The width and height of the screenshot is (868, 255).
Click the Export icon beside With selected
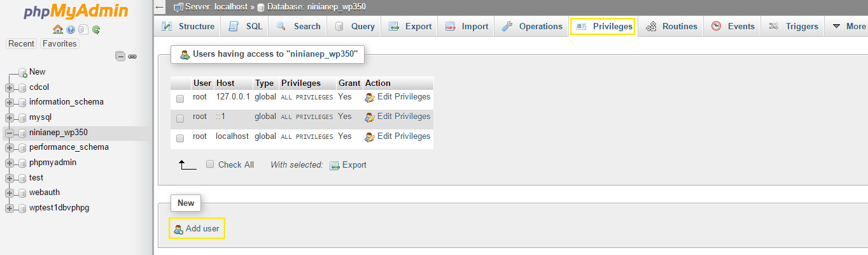[x=335, y=165]
